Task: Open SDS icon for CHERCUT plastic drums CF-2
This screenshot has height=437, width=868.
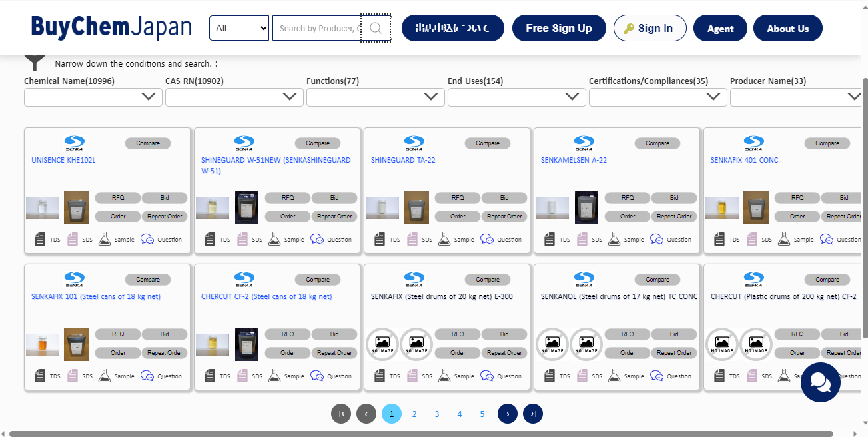Action: [752, 376]
